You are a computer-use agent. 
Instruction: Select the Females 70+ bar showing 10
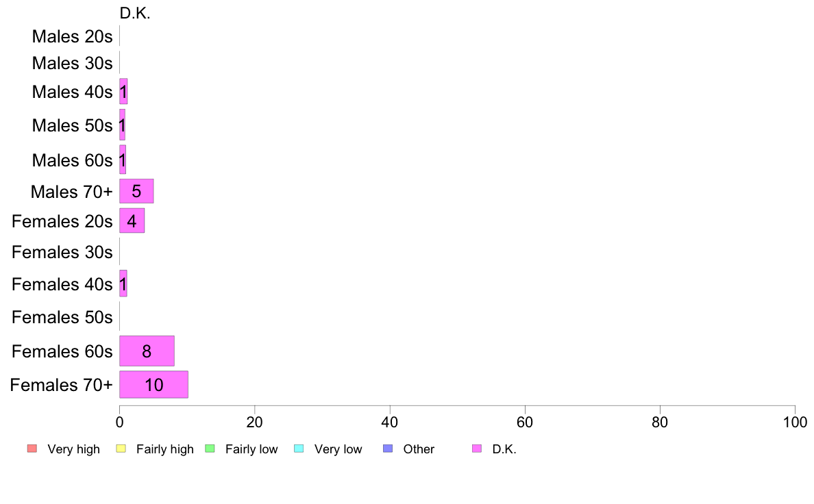[153, 385]
